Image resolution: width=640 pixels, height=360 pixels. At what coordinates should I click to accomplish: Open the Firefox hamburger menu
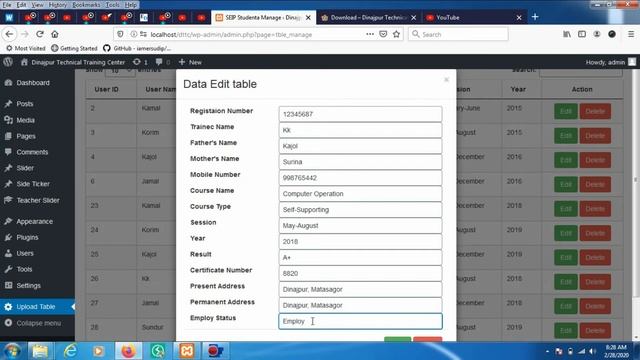coord(631,34)
